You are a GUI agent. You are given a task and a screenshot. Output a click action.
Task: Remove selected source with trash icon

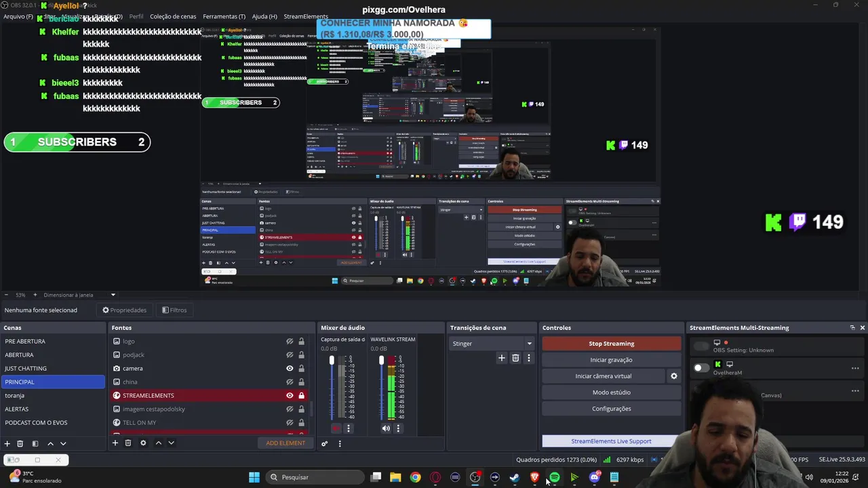pos(128,443)
